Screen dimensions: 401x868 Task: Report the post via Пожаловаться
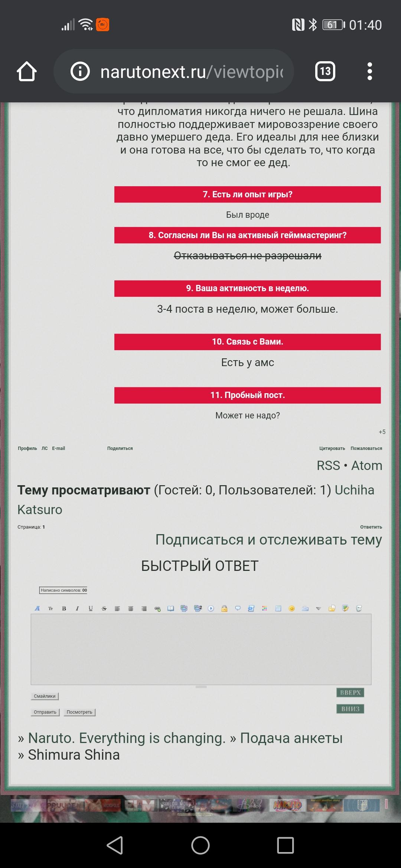(x=366, y=448)
